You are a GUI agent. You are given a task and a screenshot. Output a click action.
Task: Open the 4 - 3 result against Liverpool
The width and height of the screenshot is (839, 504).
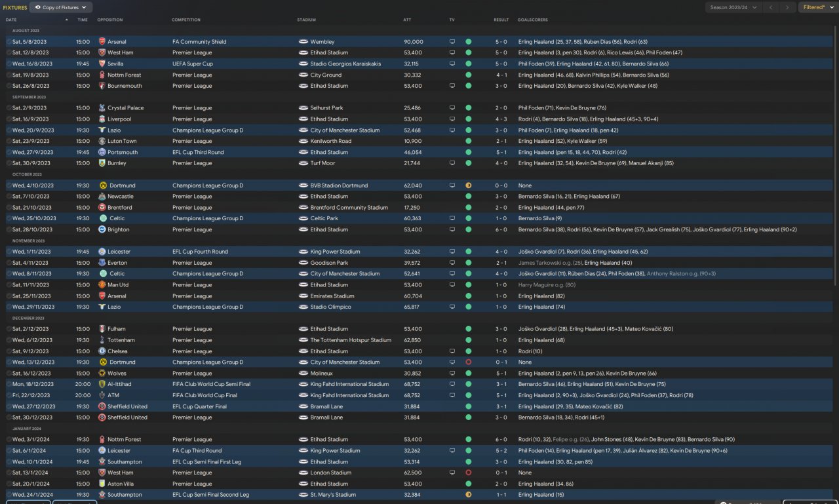pos(501,119)
